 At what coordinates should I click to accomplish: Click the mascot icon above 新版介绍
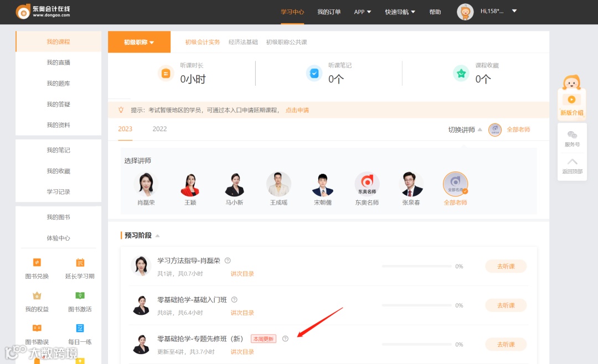tap(571, 82)
